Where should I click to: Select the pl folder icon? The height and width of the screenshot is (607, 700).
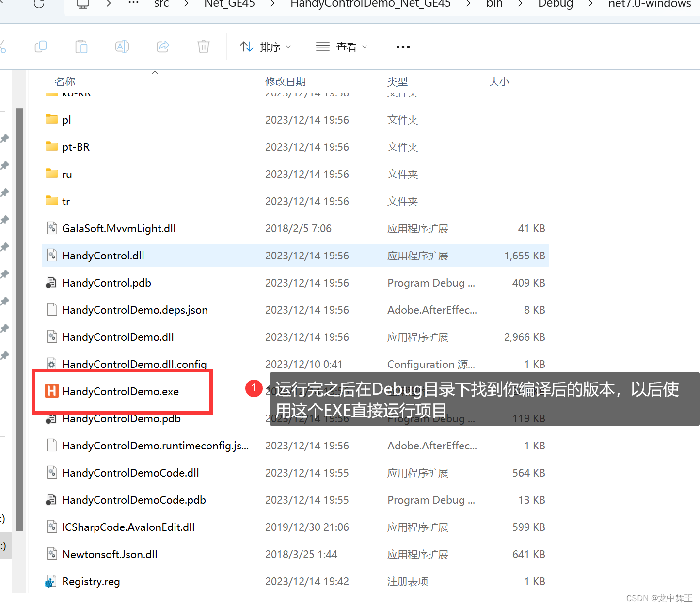pos(52,119)
